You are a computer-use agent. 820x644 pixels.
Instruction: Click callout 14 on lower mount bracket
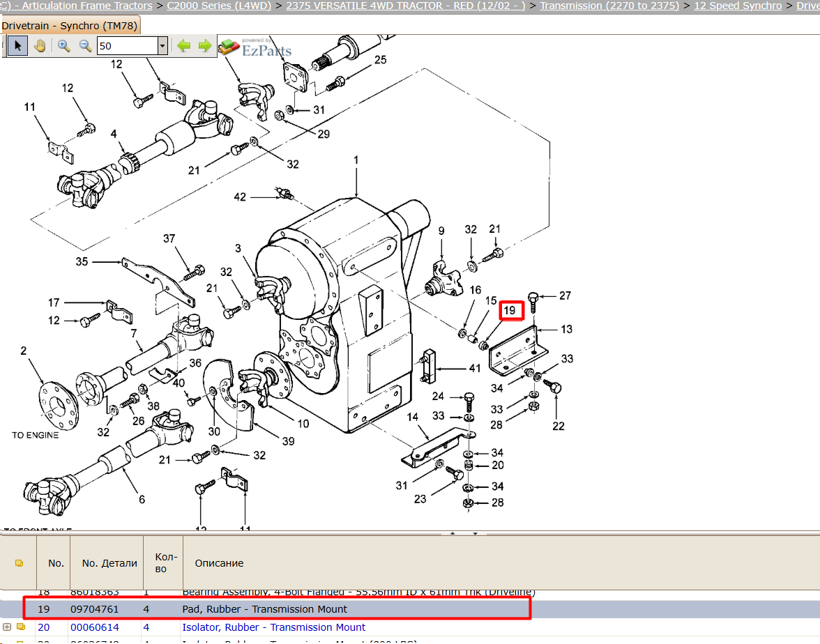point(413,417)
